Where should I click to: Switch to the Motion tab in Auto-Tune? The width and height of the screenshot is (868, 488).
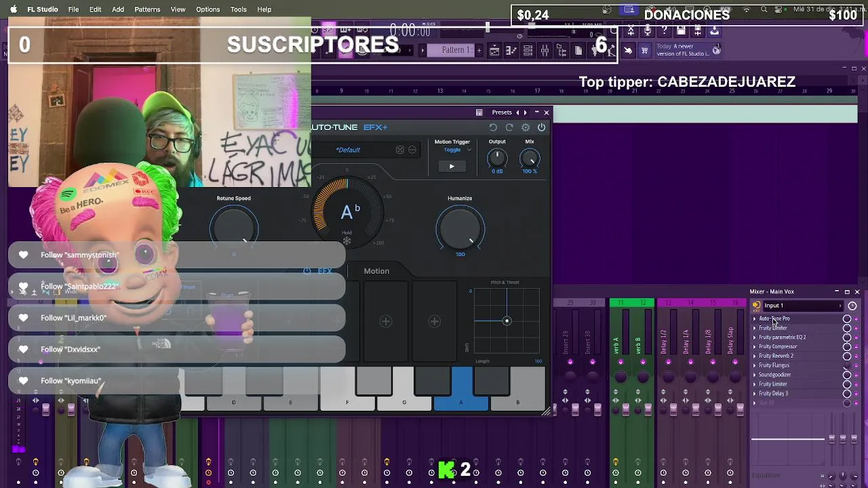(376, 271)
